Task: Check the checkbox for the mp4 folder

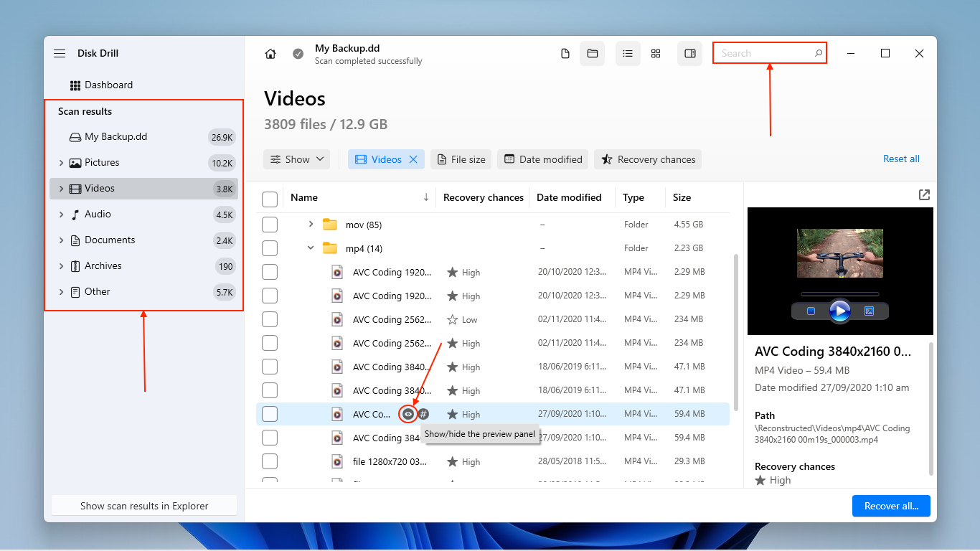Action: click(270, 248)
